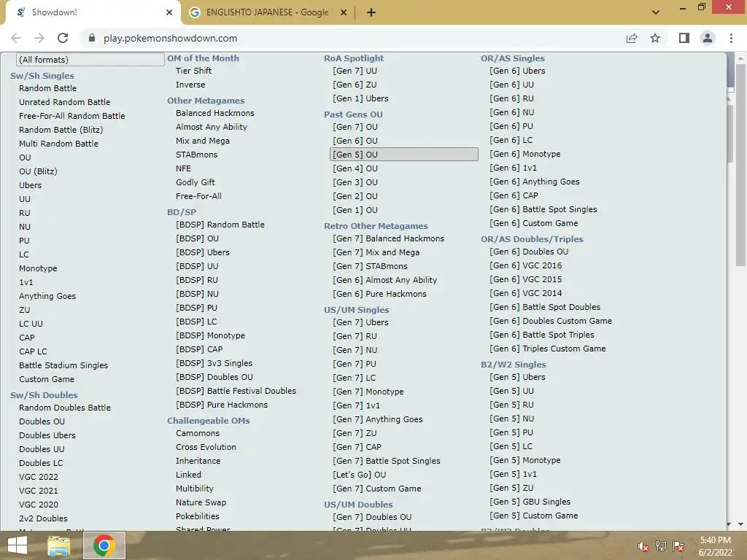Select [Gen 7] UU in RoA Spotlight
The height and width of the screenshot is (560, 747).
pyautogui.click(x=355, y=71)
